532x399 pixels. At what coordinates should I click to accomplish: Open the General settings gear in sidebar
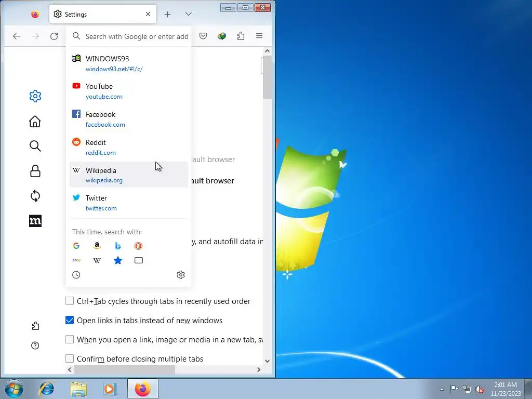click(35, 96)
